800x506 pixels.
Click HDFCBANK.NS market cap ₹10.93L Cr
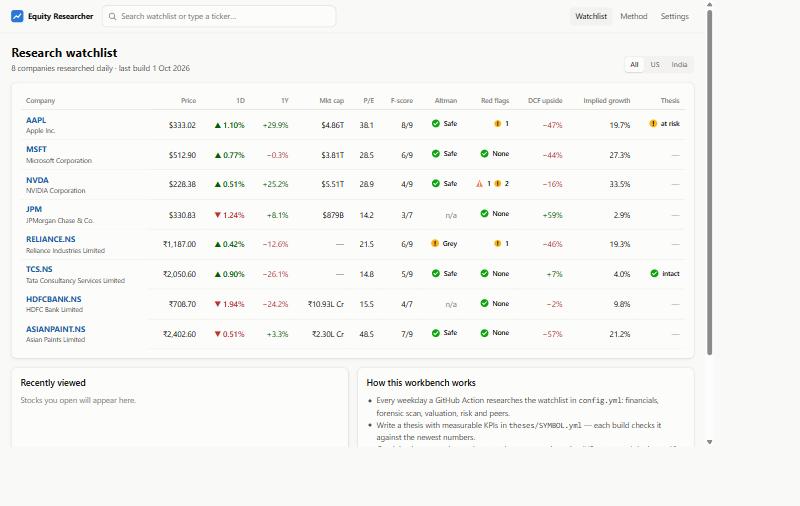326,304
